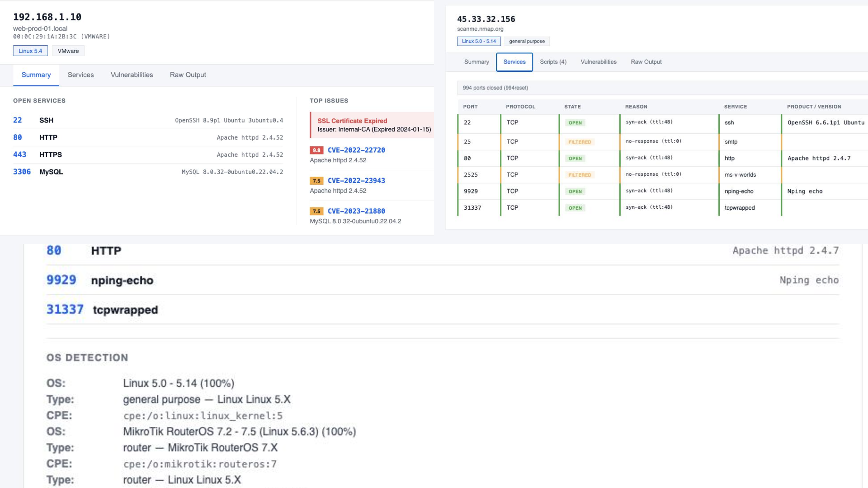Switch to the Vulnerabilities tab for 192.168.1.10
The height and width of the screenshot is (488, 868).
coord(131,75)
